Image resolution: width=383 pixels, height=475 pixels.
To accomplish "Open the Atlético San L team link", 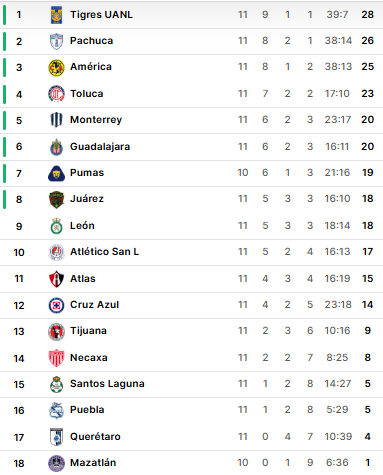I will pos(104,252).
